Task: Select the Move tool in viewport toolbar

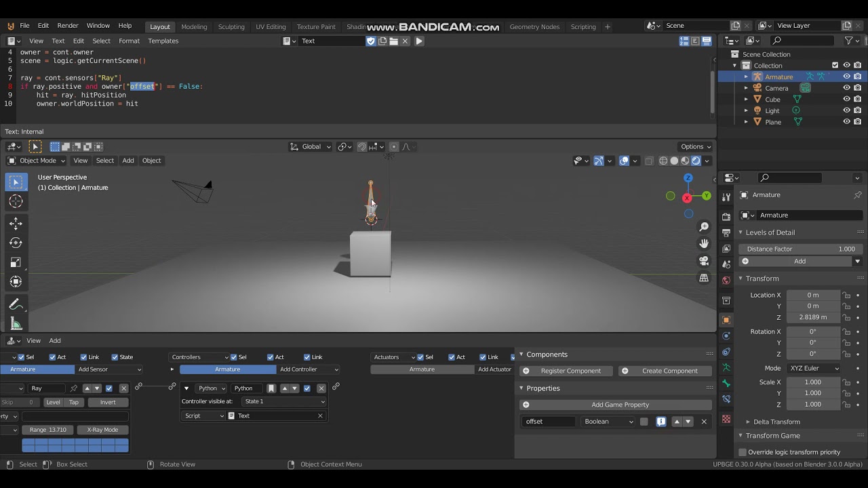Action: click(16, 224)
